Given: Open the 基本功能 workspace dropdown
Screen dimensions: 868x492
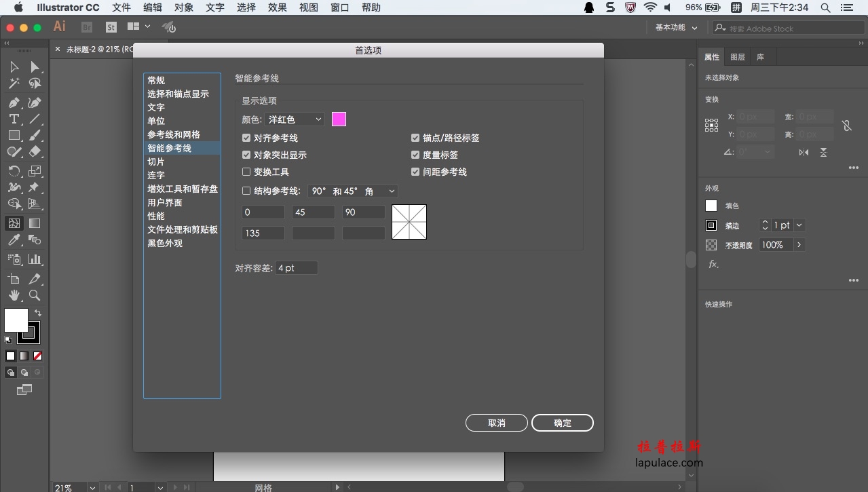Looking at the screenshot, I should 675,28.
